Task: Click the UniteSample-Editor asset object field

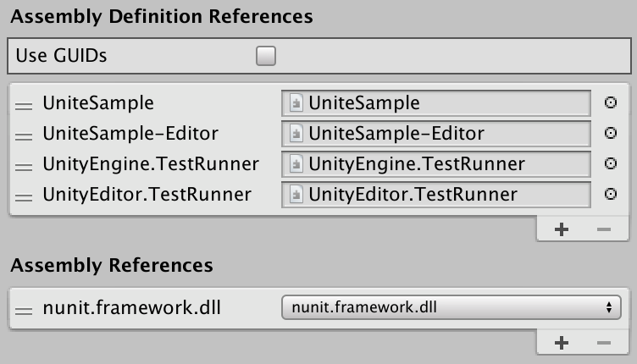Action: pyautogui.click(x=436, y=134)
